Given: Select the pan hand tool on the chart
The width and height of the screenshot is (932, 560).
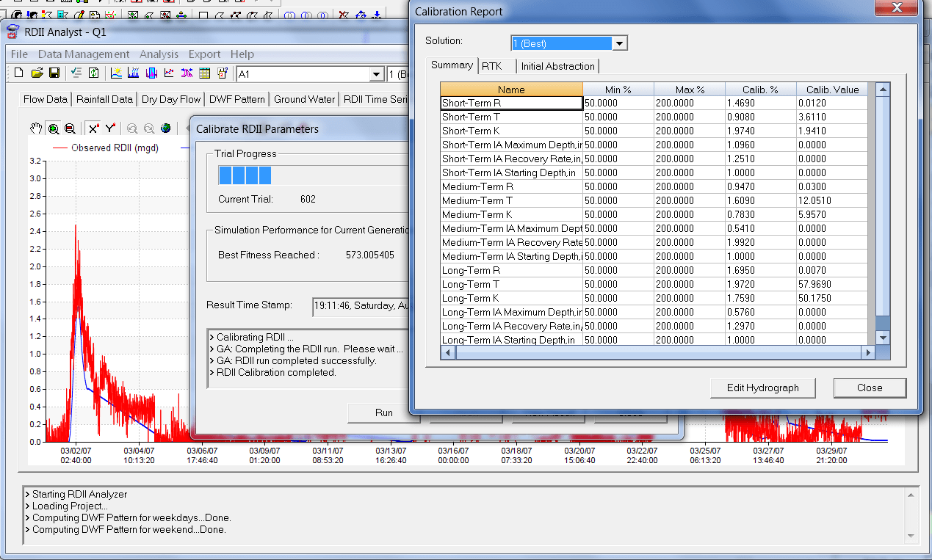Looking at the screenshot, I should coord(36,128).
